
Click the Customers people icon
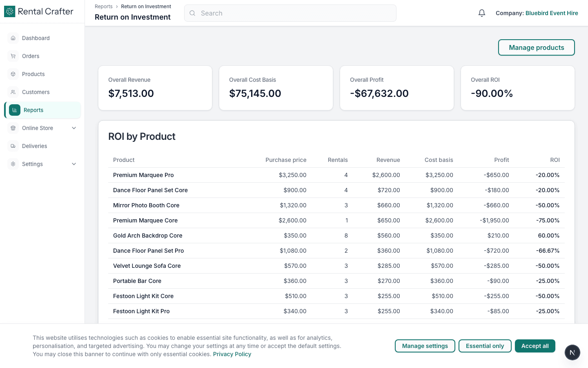coord(13,92)
